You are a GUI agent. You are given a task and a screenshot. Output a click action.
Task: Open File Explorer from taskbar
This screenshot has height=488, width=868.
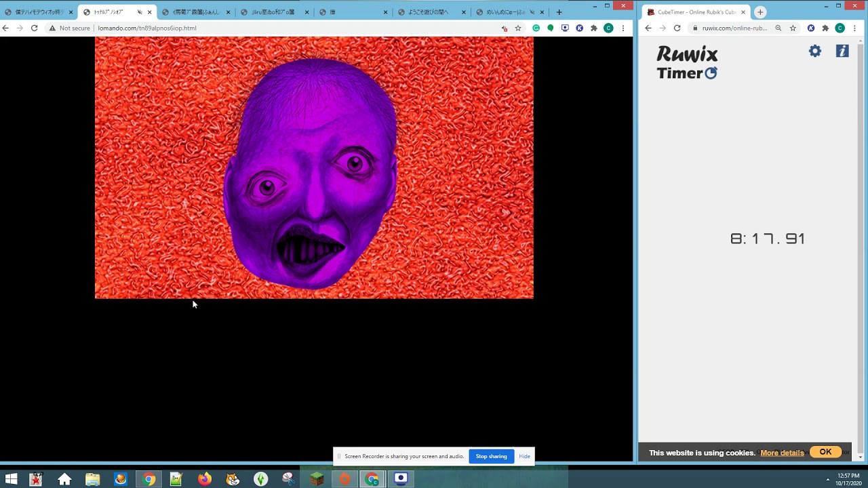click(93, 479)
